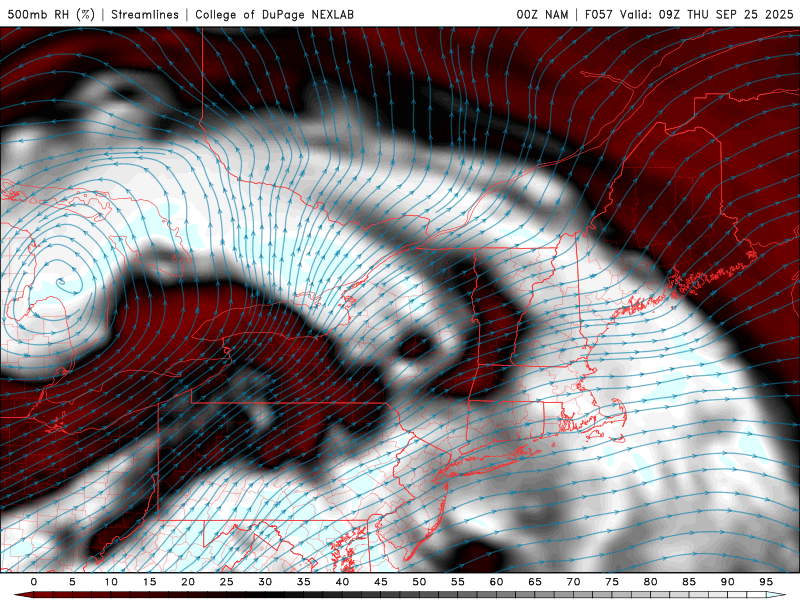The width and height of the screenshot is (800, 600).
Task: Click the '95' label on the humidity scale
Action: pos(766,582)
